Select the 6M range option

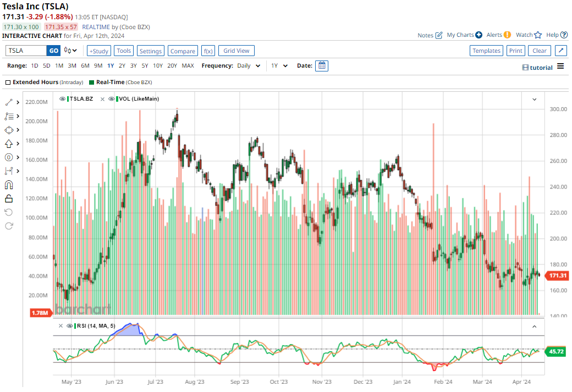click(x=85, y=66)
